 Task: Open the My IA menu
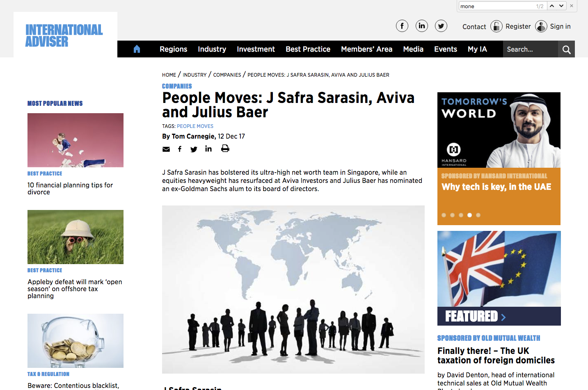477,49
